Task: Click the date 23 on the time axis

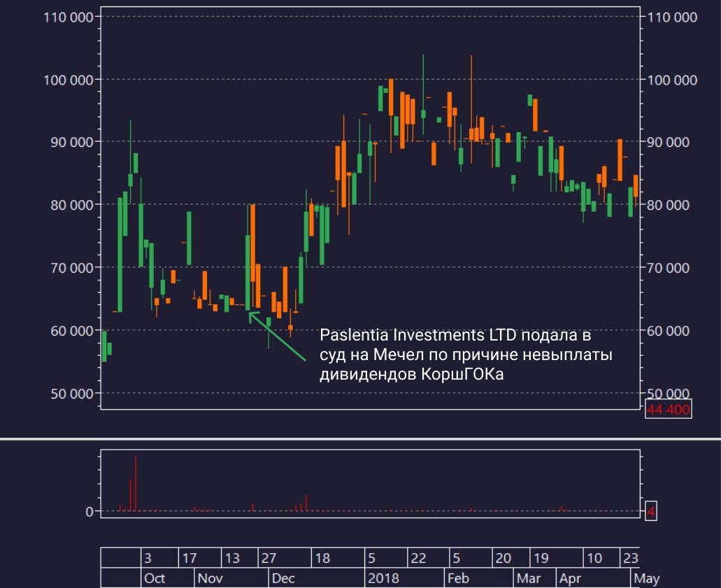Action: [630, 558]
